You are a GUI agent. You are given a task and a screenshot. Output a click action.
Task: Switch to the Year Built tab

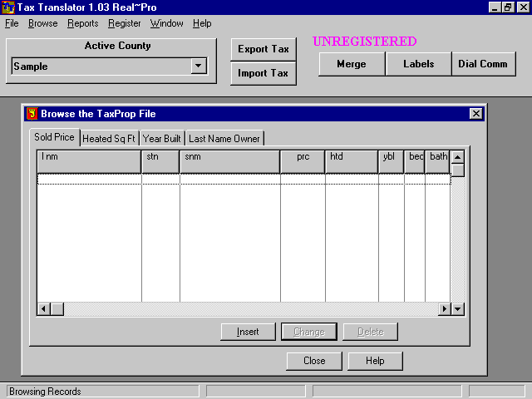(x=161, y=139)
